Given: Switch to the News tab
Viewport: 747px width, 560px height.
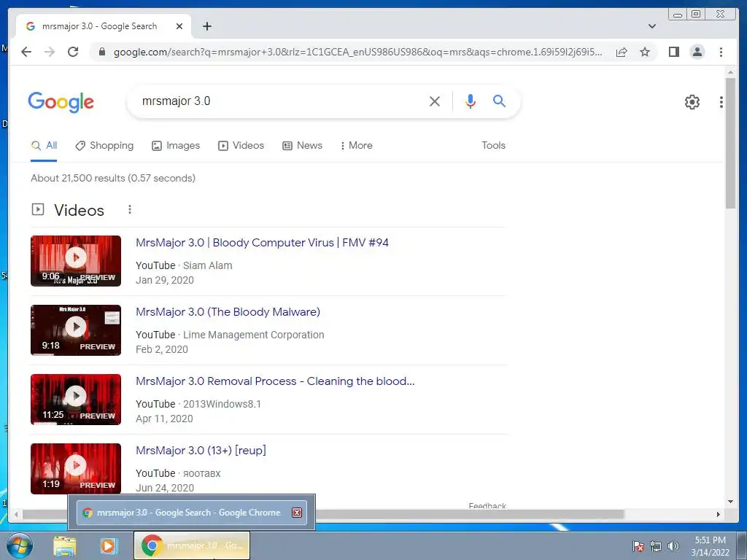Looking at the screenshot, I should [x=302, y=145].
